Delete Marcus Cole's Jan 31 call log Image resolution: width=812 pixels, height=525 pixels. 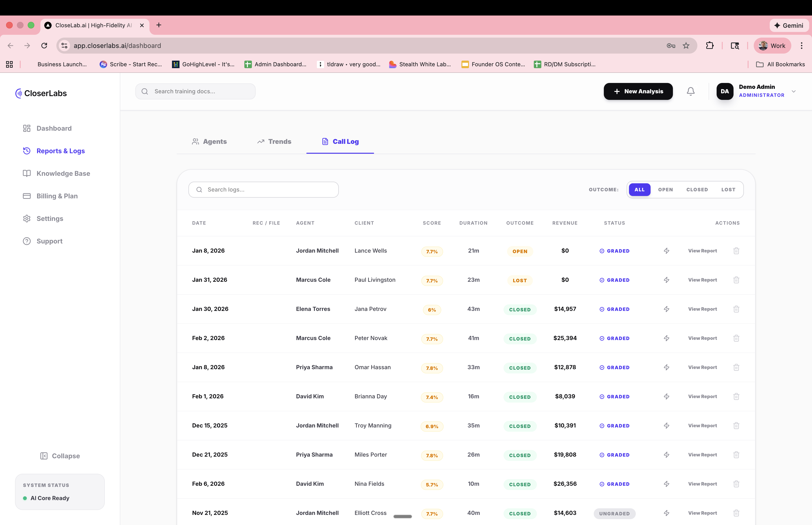point(736,280)
